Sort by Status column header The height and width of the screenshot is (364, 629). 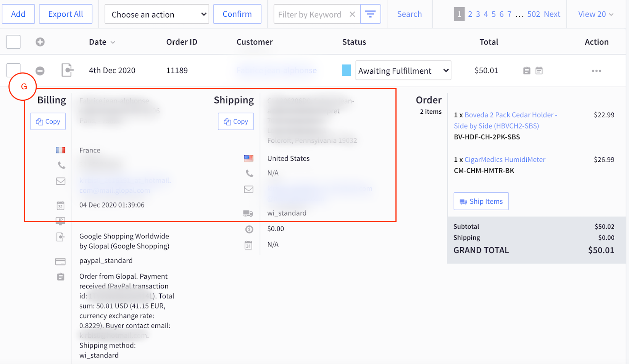[354, 42]
